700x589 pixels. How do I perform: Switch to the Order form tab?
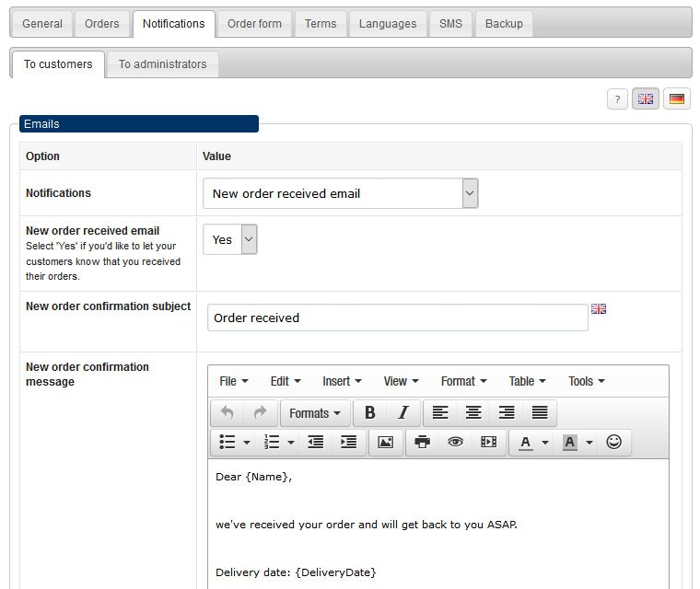tap(254, 24)
